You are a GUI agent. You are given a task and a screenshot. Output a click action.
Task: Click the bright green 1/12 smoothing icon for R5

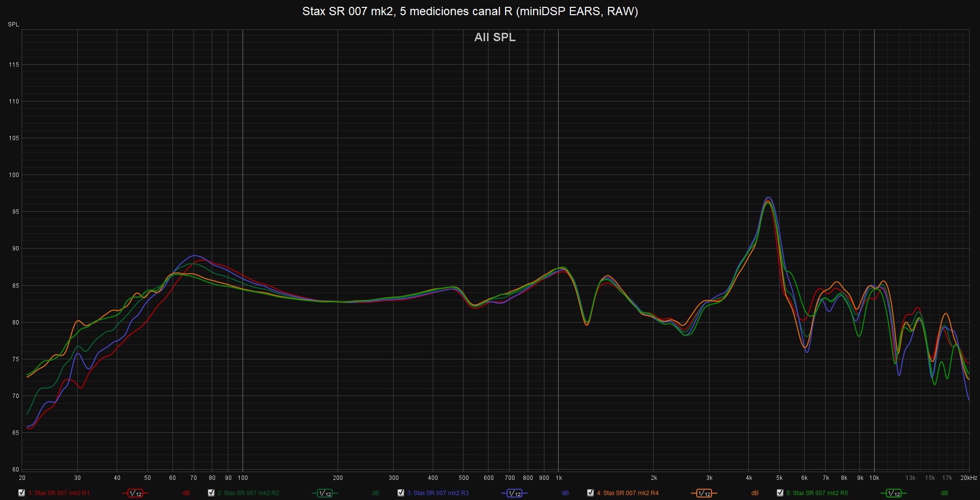click(894, 493)
